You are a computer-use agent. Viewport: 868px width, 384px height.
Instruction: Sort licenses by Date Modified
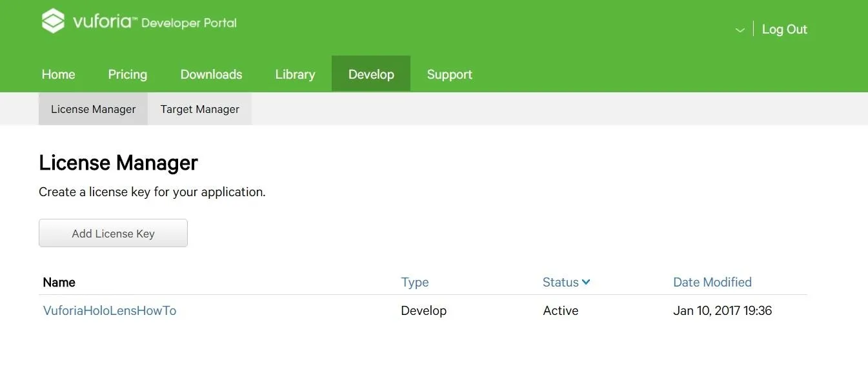712,282
